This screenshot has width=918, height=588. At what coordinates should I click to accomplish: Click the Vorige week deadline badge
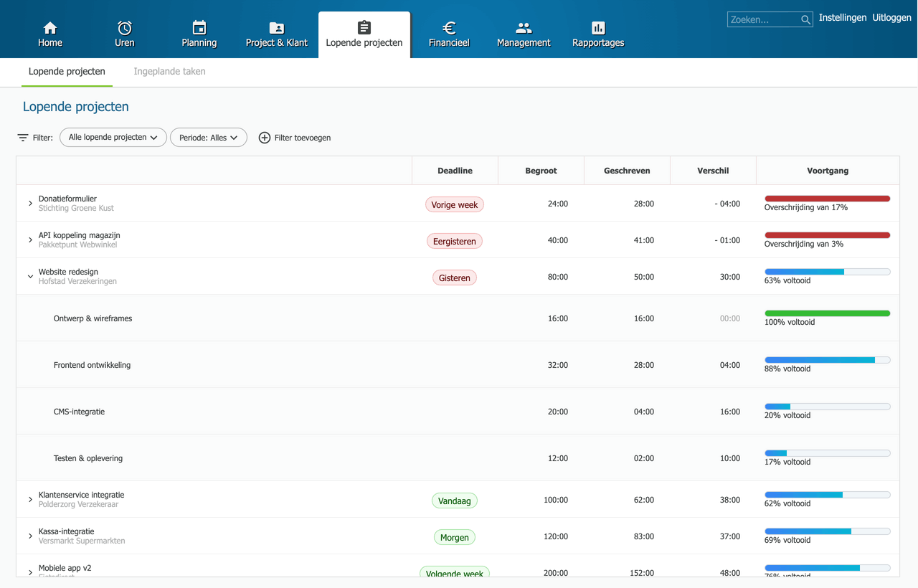tap(455, 205)
